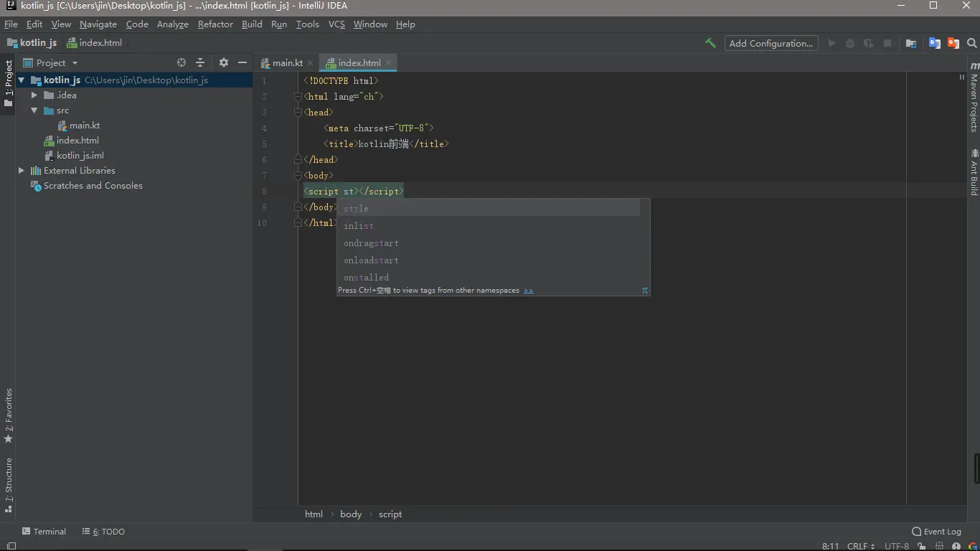Open the Tools menu
The image size is (980, 551).
click(307, 24)
